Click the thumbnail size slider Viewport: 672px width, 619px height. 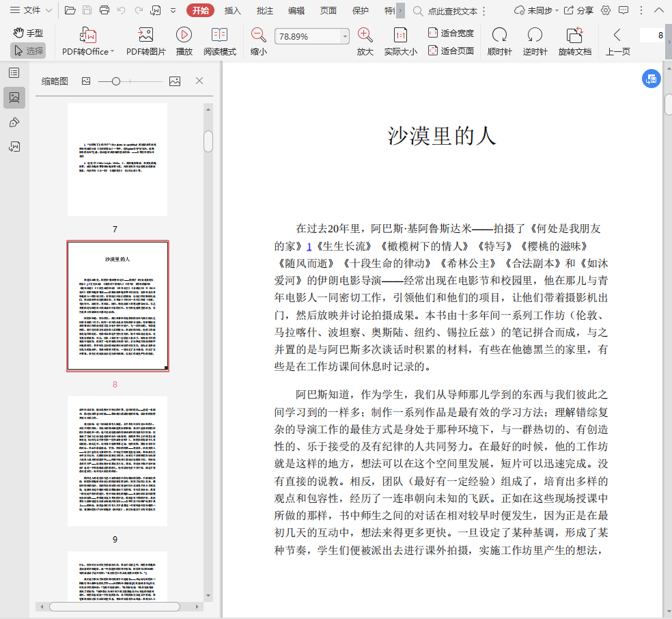(x=116, y=81)
